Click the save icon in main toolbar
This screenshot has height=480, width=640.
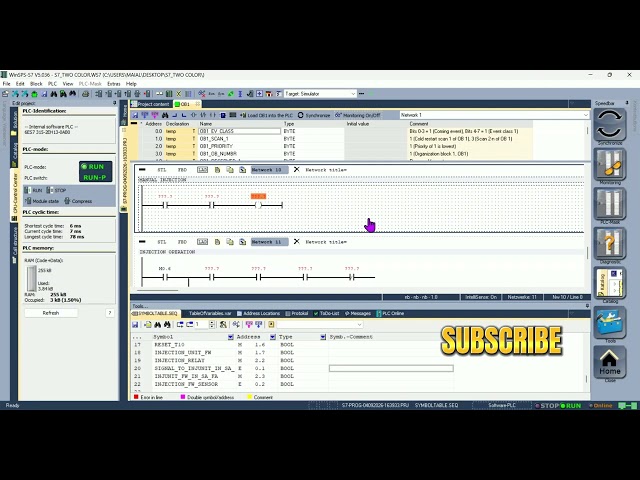[x=44, y=94]
